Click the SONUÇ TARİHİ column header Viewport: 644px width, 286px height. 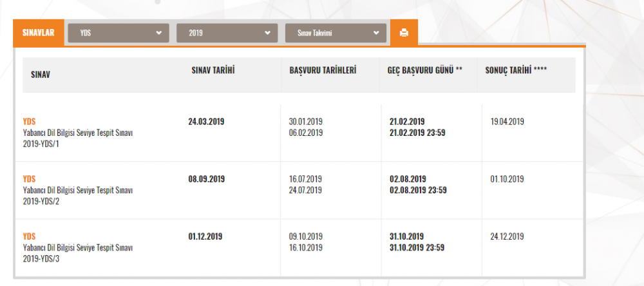pos(516,70)
